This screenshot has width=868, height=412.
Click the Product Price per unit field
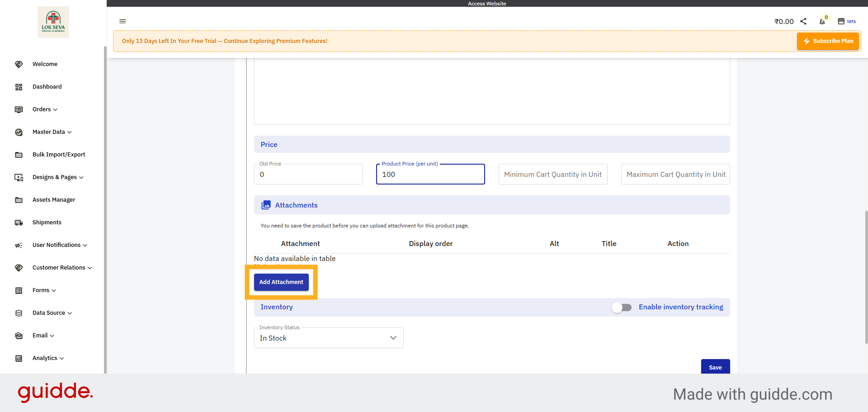coord(430,174)
